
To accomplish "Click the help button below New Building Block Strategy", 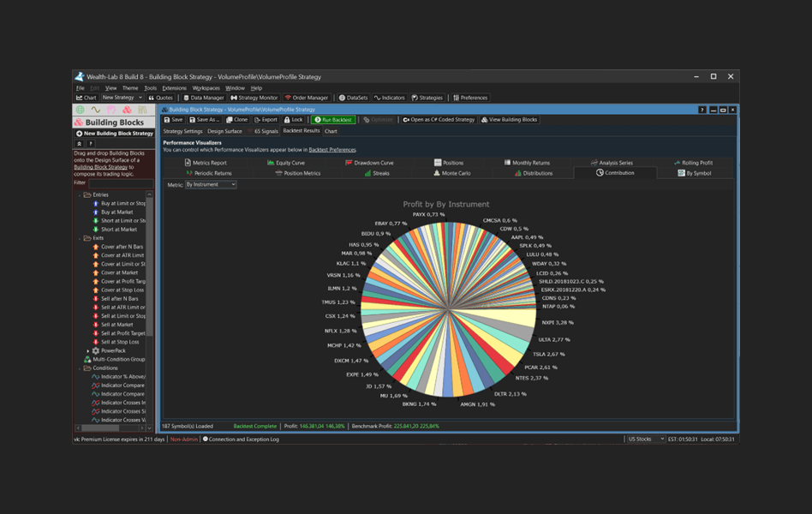I will (x=91, y=144).
